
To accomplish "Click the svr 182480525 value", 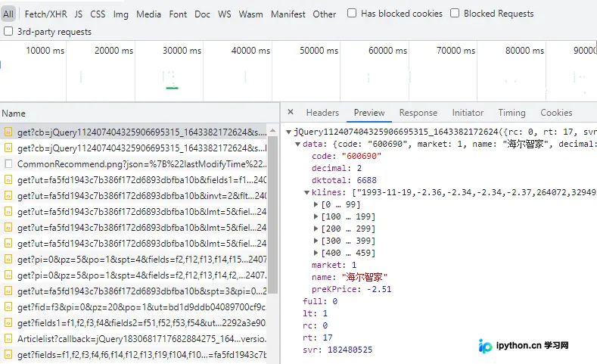I will coord(350,350).
